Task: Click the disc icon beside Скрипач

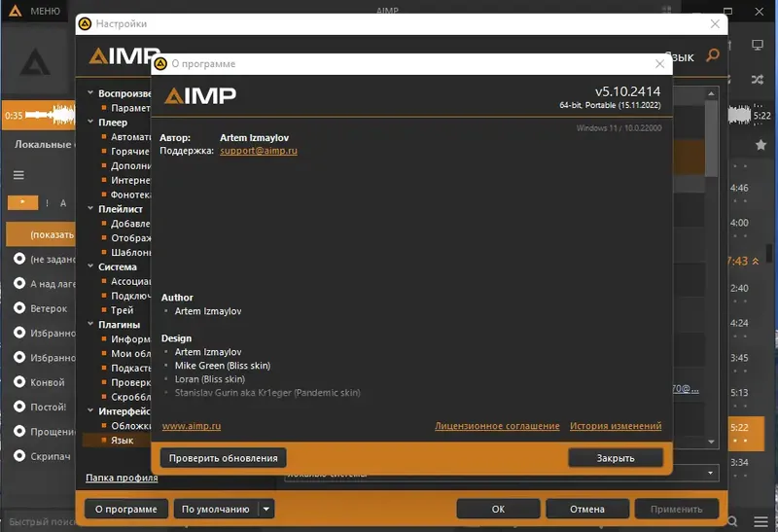Action: pyautogui.click(x=19, y=456)
